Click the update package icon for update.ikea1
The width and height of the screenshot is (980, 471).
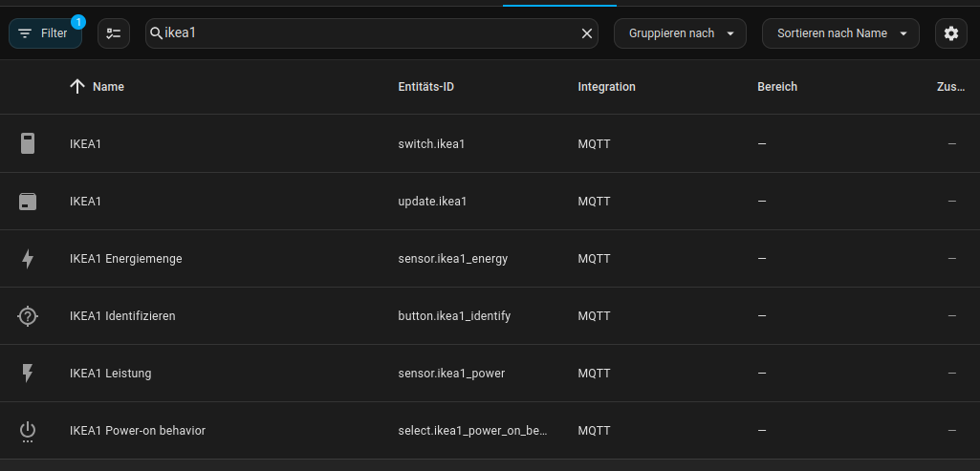(x=28, y=202)
